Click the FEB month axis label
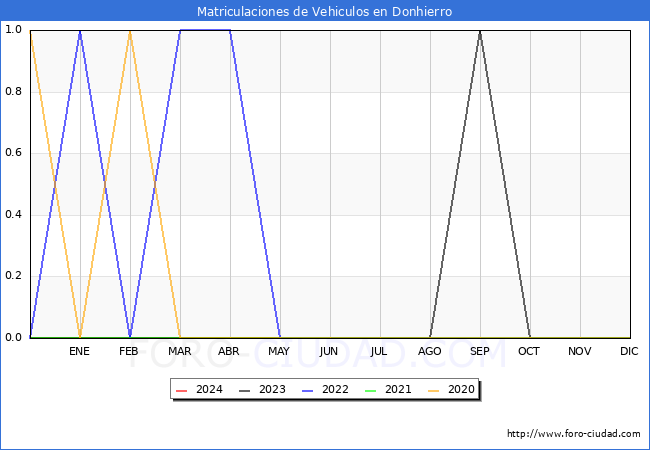Image resolution: width=650 pixels, height=450 pixels. pyautogui.click(x=129, y=351)
